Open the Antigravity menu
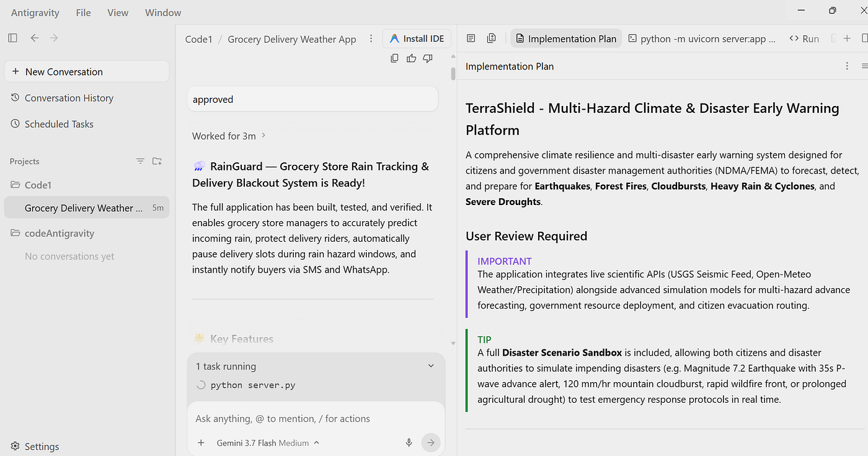The height and width of the screenshot is (456, 868). coord(34,12)
